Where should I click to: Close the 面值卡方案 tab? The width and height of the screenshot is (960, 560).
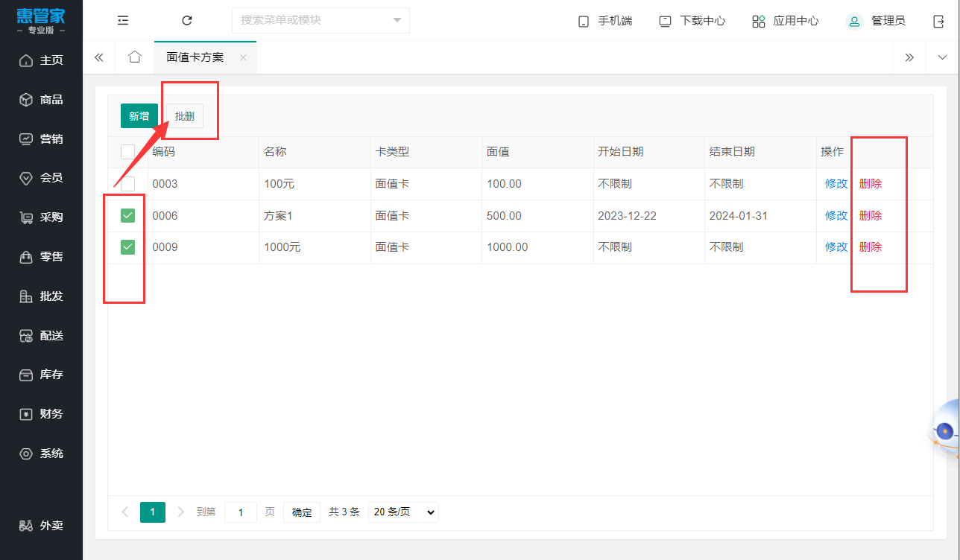243,57
